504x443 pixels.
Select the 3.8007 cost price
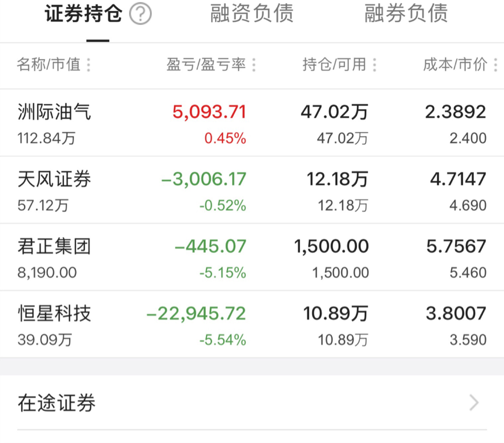(456, 314)
